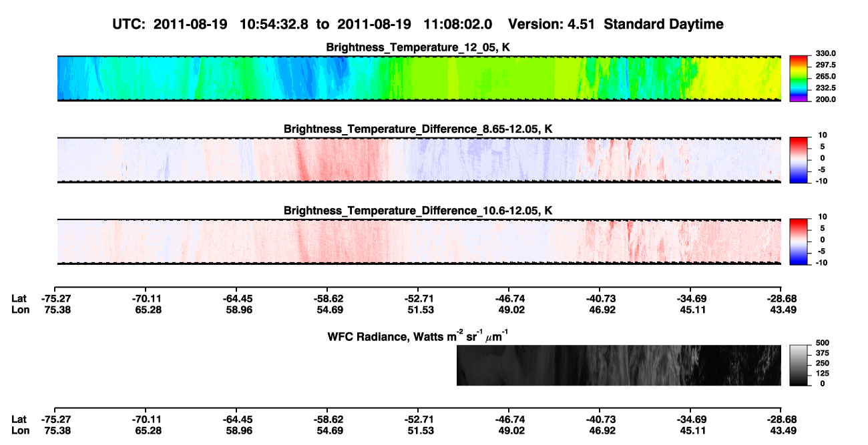Viewport: 868px width, 445px height.
Task: Click the title 'Brightness_Temperature_Difference_8.65-12.05, K'
Action: click(419, 129)
